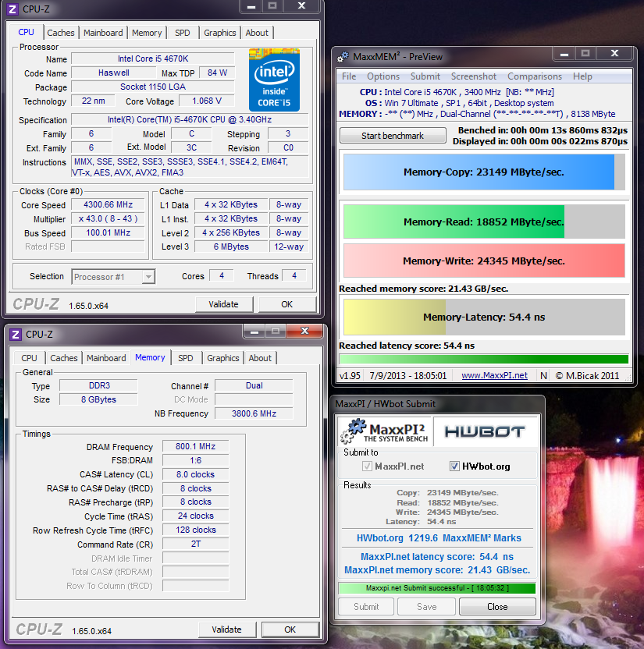Image resolution: width=644 pixels, height=649 pixels.
Task: Click the CAS# Latency 8.0 clocks value
Action: point(195,474)
